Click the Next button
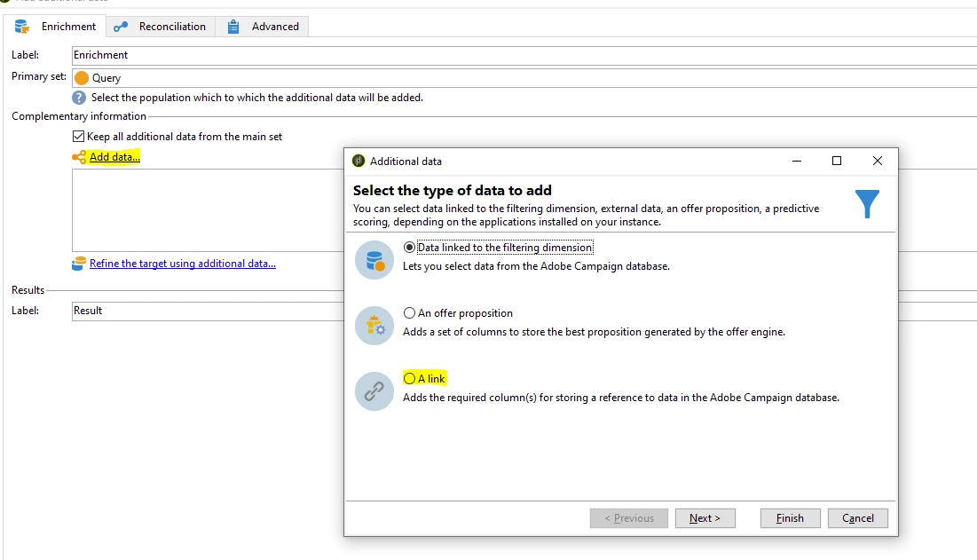 point(705,518)
